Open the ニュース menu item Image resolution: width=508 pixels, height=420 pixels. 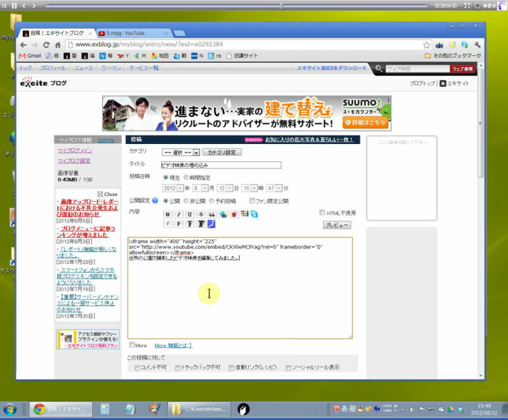84,68
